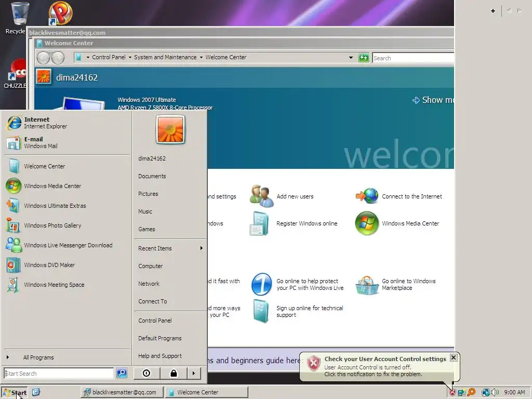532x399 pixels.
Task: Click System and Maintenance breadcrumb
Action: [165, 57]
